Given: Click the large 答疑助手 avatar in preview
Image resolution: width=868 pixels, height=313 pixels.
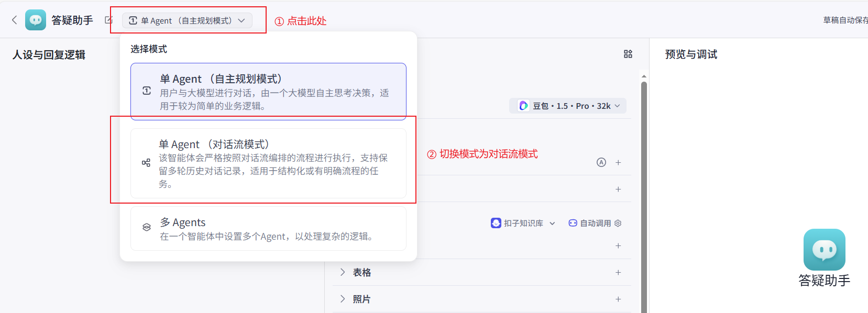Looking at the screenshot, I should click(825, 250).
